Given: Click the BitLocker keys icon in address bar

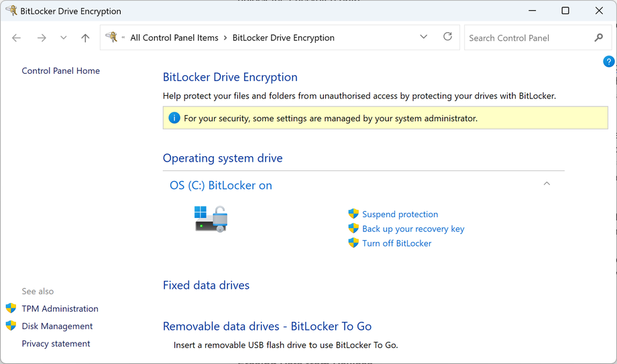Looking at the screenshot, I should 112,38.
